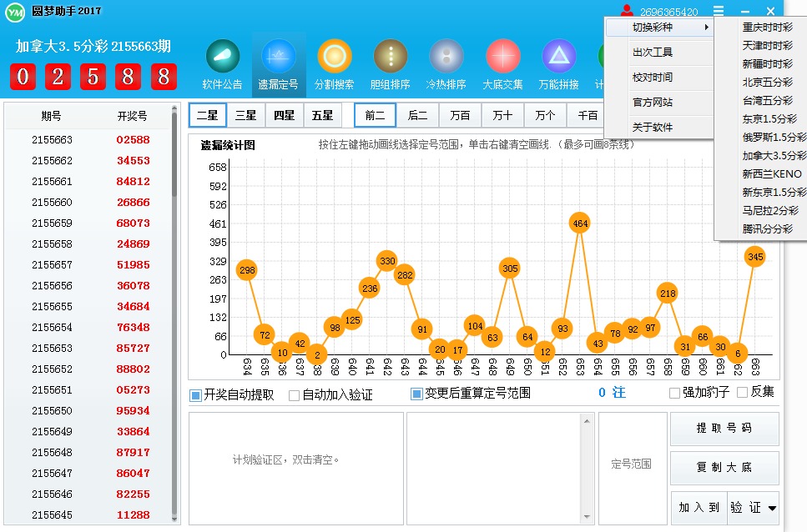
Task: Click the 复制大底 button
Action: [724, 468]
